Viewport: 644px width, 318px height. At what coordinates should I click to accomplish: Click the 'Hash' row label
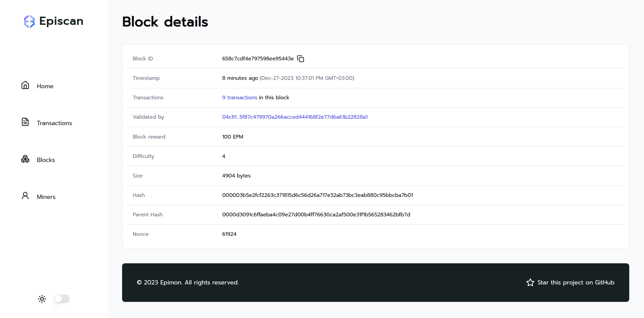click(x=139, y=195)
